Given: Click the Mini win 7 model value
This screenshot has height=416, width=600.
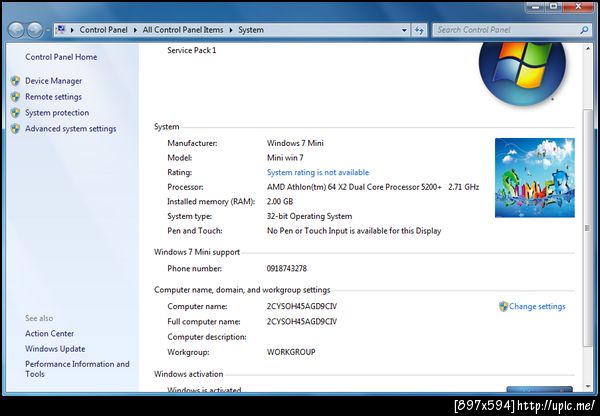Looking at the screenshot, I should click(x=285, y=158).
